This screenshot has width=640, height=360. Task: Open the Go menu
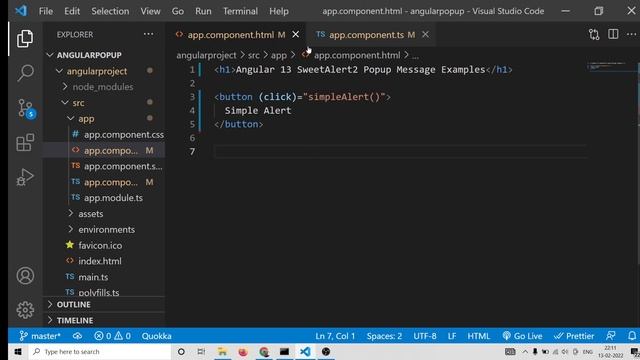(178, 11)
